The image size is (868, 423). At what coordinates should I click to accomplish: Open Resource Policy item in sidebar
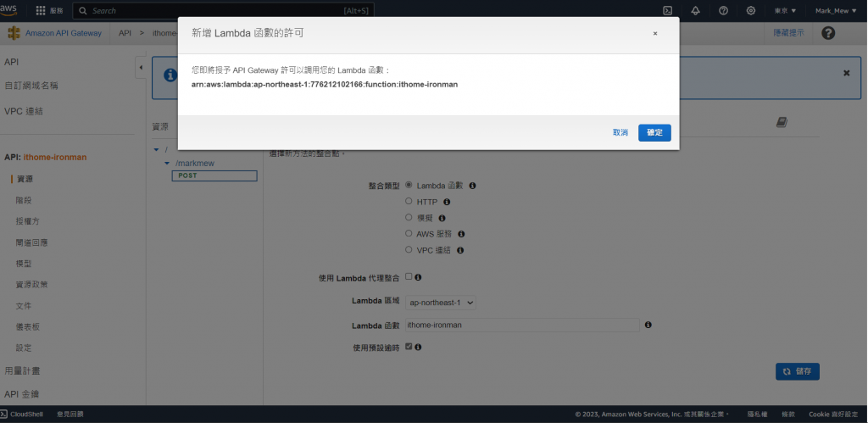click(x=32, y=285)
